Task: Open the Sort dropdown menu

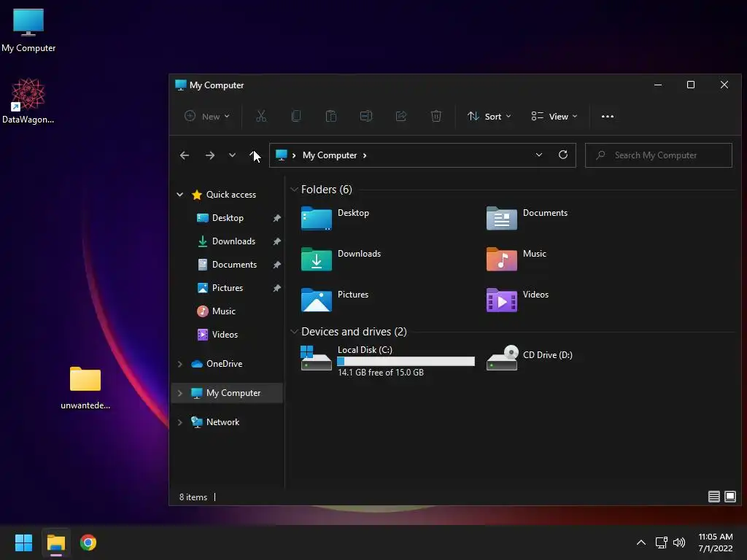Action: tap(489, 116)
